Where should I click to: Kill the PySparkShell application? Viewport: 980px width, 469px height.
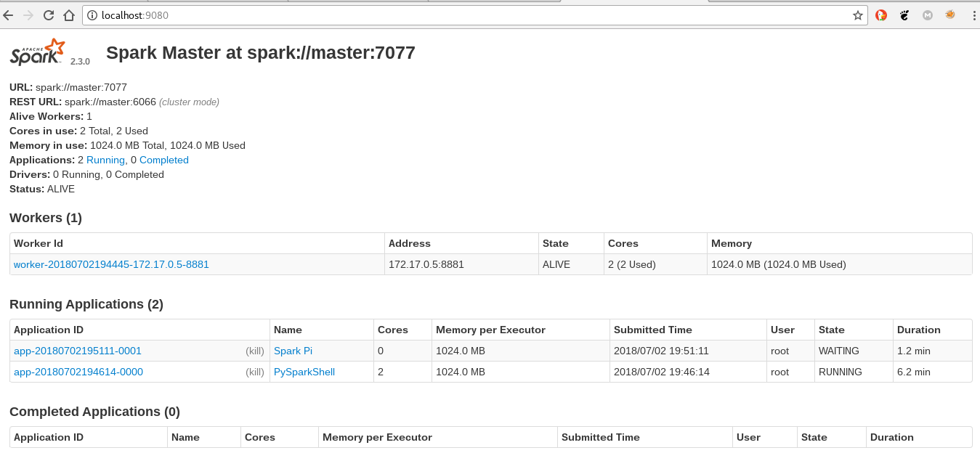point(255,372)
